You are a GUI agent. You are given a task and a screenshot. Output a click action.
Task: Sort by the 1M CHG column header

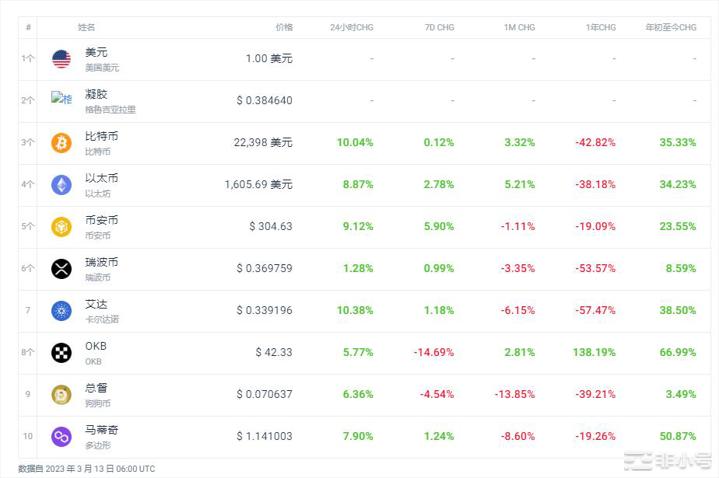[520, 28]
